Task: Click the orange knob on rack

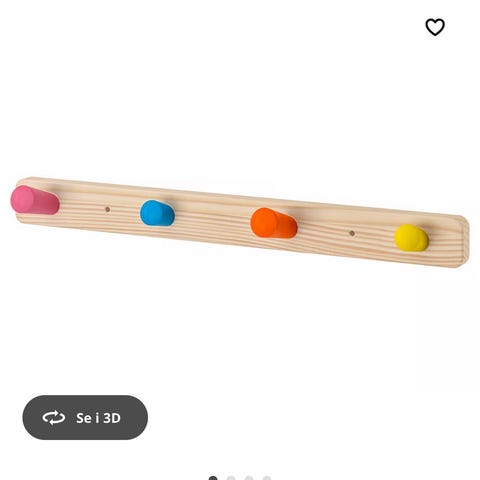Action: point(273,223)
